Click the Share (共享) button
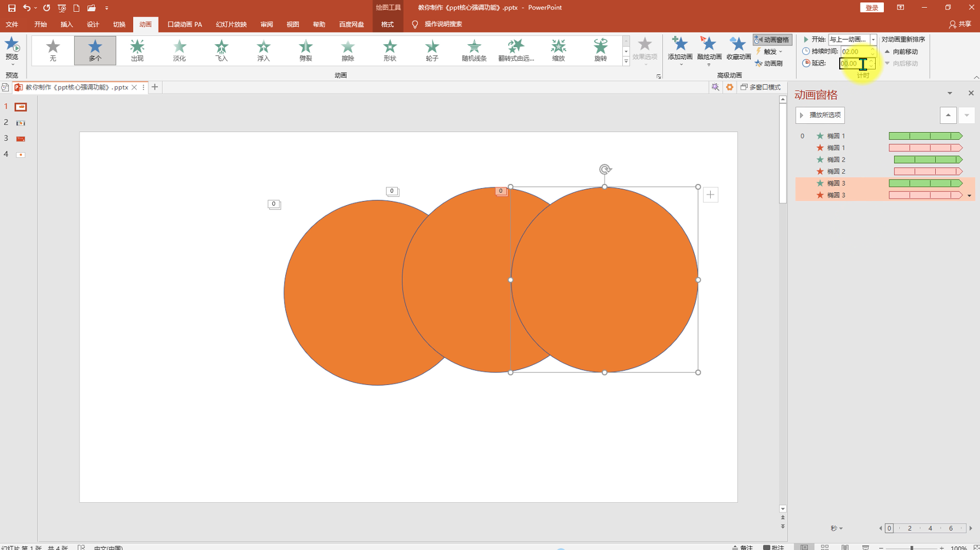The height and width of the screenshot is (550, 980). (959, 24)
